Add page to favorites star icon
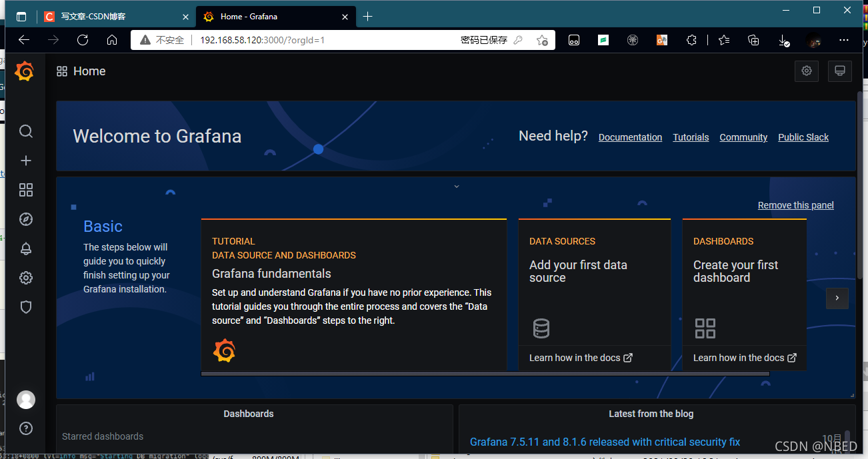 (x=542, y=40)
